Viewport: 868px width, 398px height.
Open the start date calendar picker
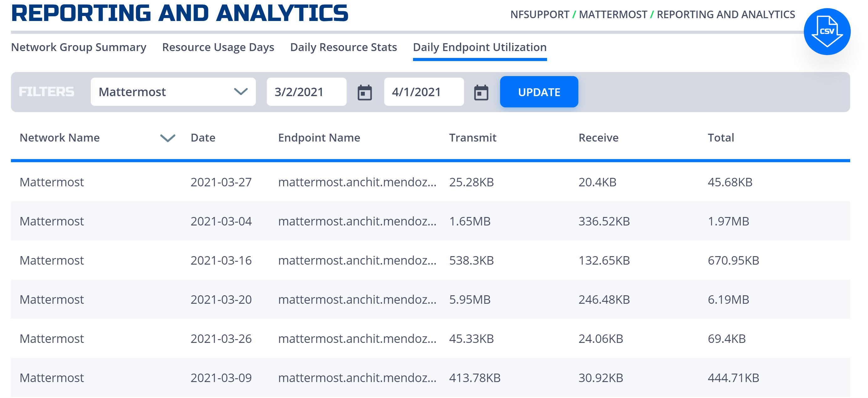(364, 92)
